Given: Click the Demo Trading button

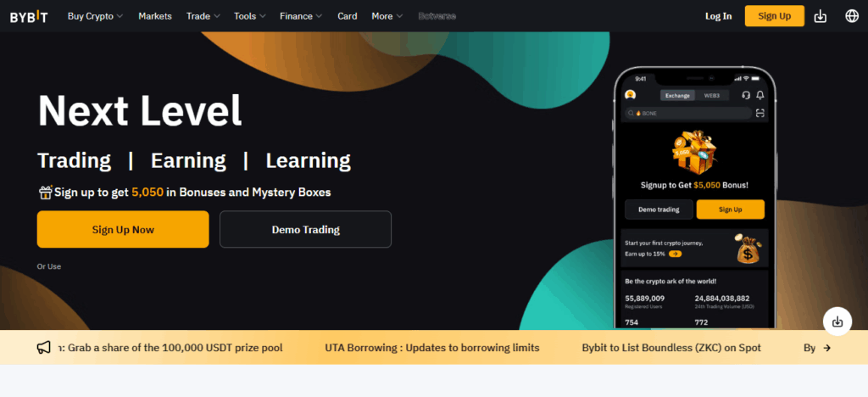Looking at the screenshot, I should [305, 229].
